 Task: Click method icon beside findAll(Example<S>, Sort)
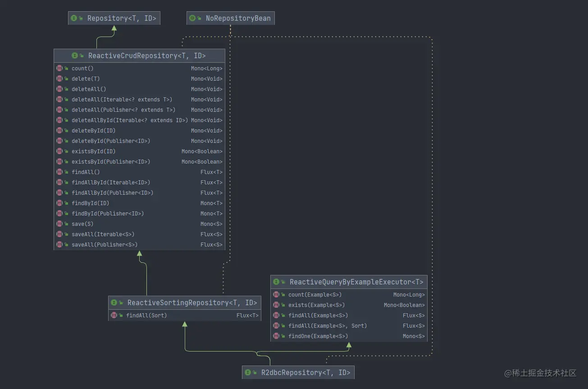pyautogui.click(x=276, y=326)
